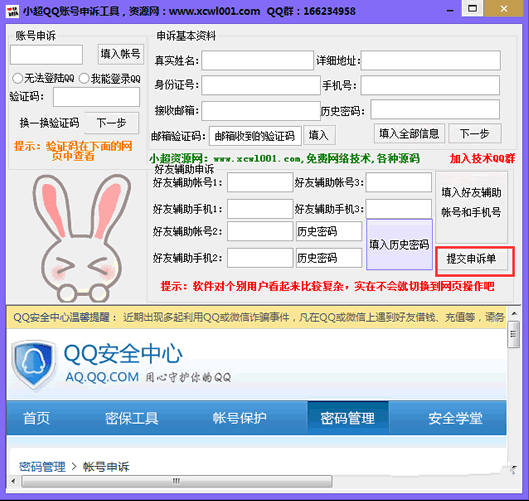Click the rabbit mascot image
The height and width of the screenshot is (501, 529).
click(x=81, y=238)
